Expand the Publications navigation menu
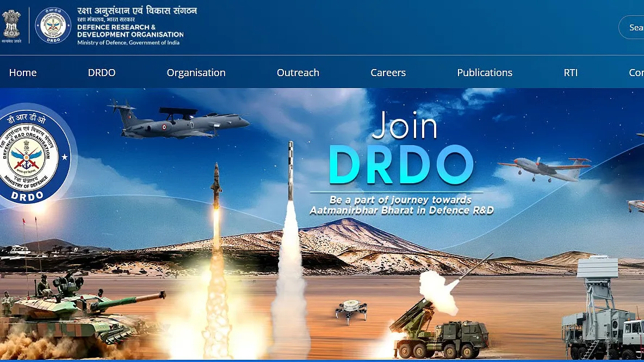Screen dimensions: 644x362 (484, 72)
